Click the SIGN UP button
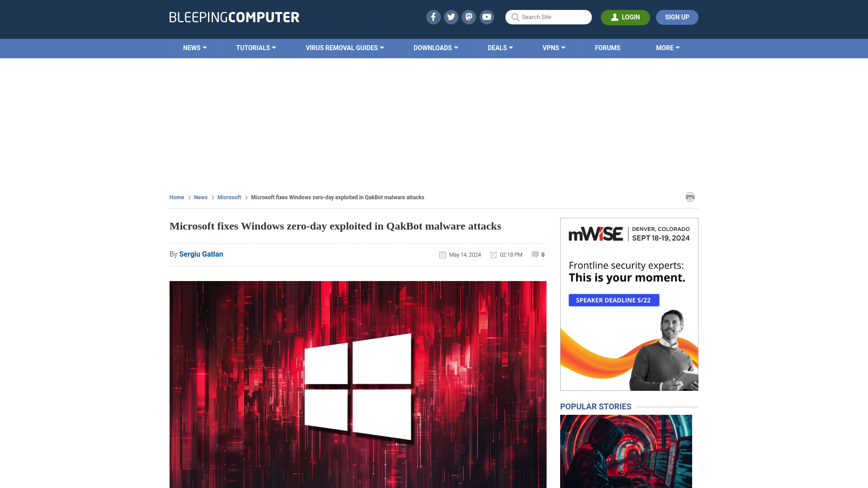 coord(677,17)
